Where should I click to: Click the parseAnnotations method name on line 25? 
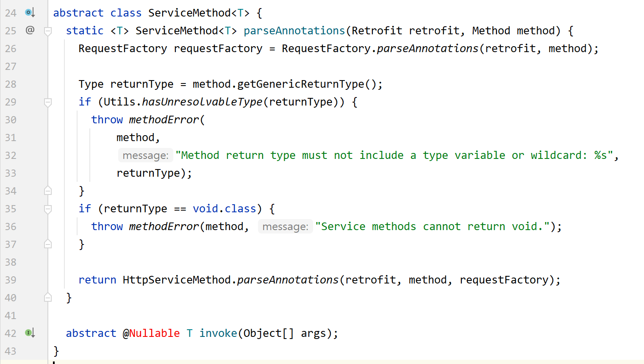click(294, 31)
